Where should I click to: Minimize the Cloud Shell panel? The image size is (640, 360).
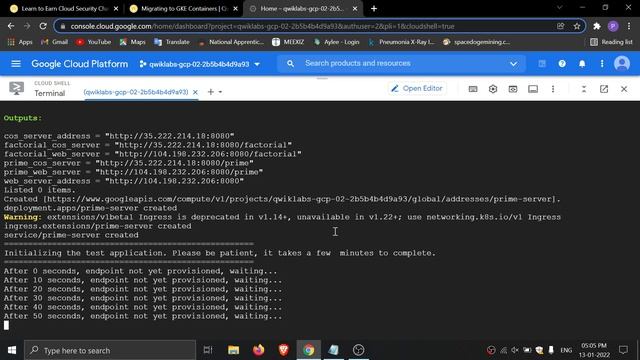click(x=584, y=89)
